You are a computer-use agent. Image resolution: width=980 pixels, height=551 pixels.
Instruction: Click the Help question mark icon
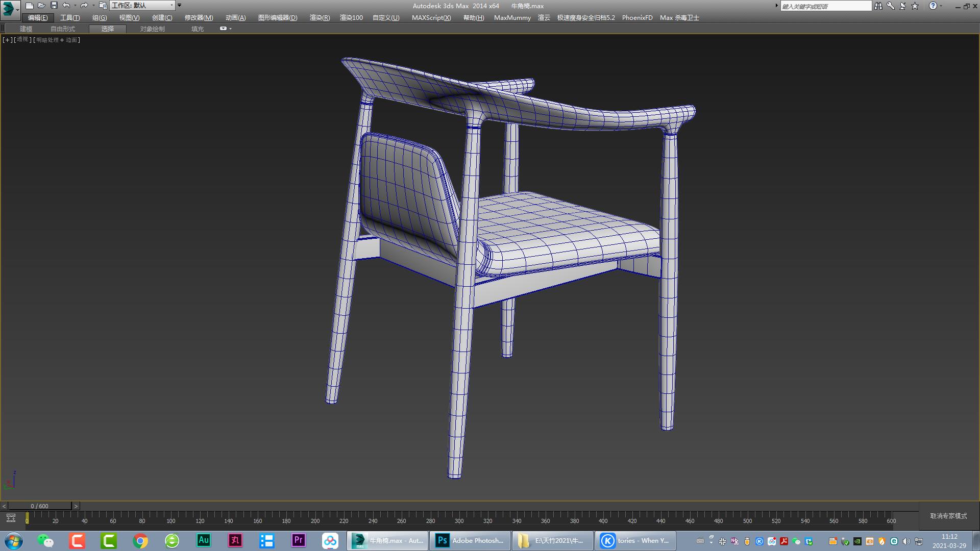933,6
